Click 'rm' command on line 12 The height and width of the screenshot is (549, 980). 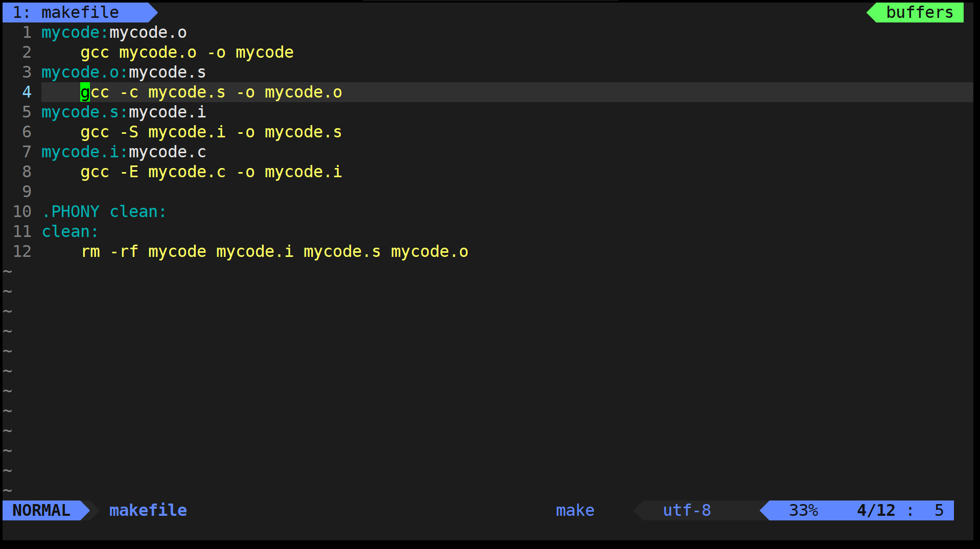(90, 251)
